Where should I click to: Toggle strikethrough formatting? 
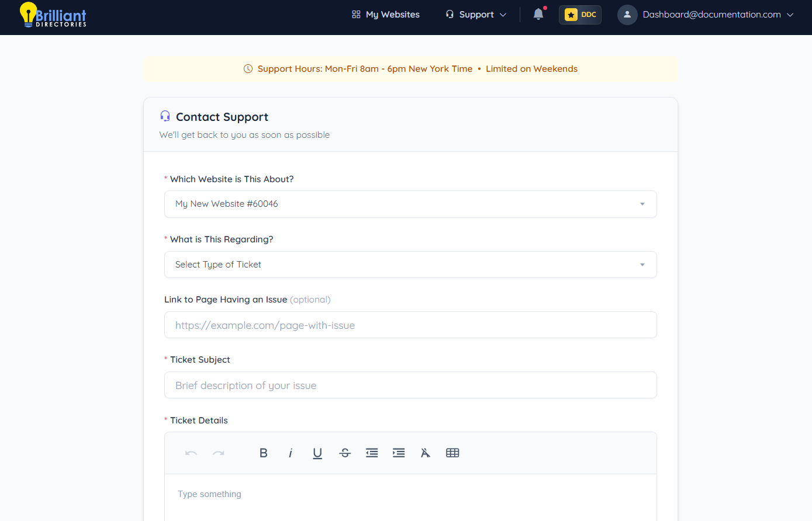[x=345, y=453]
